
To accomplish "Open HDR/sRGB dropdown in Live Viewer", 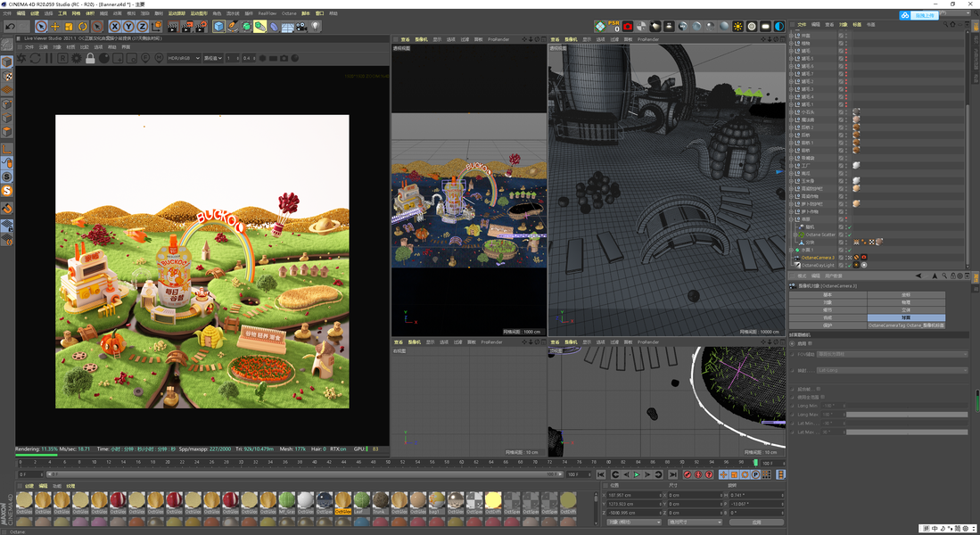I will click(x=183, y=58).
